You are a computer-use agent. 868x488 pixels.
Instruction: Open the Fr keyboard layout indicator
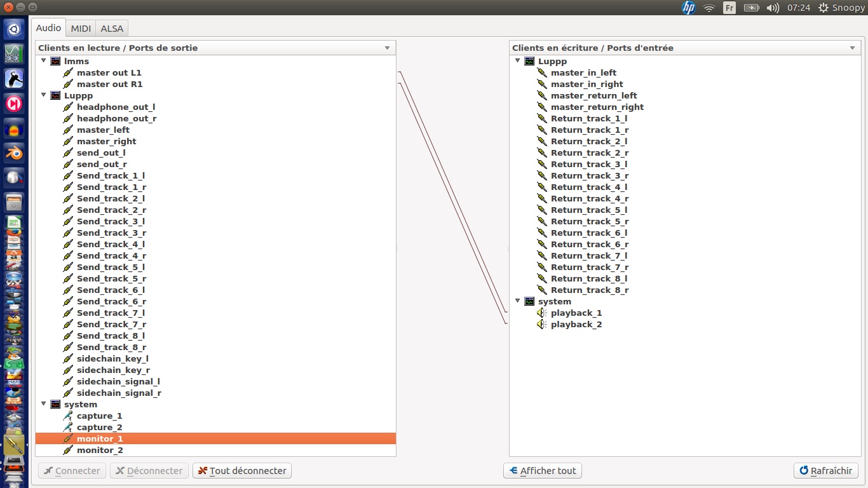(x=729, y=8)
